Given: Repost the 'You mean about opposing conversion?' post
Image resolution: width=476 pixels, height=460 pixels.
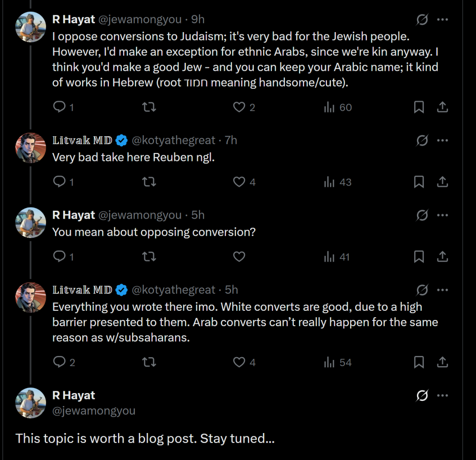Looking at the screenshot, I should point(149,257).
